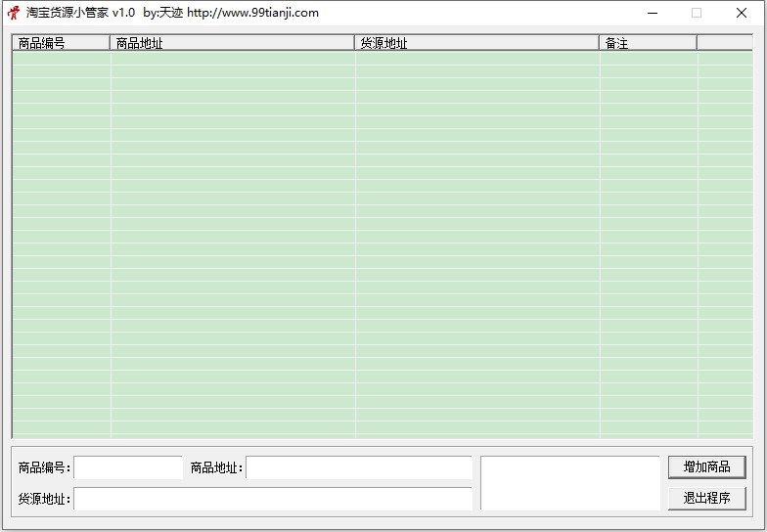
Task: Focus the 商品地址 input field
Action: coord(359,467)
